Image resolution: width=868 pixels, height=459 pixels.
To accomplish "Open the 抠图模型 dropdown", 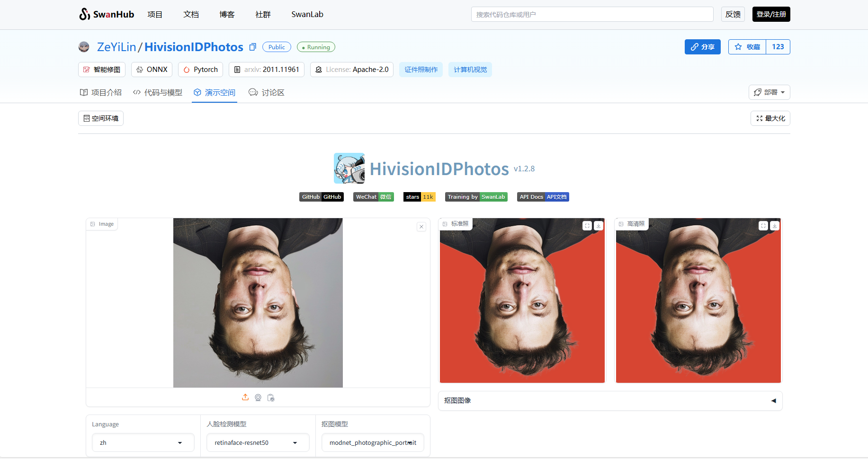I will (373, 442).
